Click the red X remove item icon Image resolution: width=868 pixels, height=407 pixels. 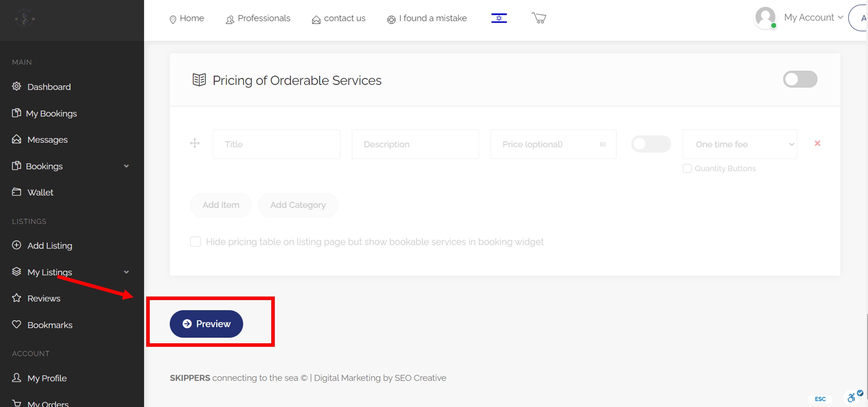tap(817, 144)
